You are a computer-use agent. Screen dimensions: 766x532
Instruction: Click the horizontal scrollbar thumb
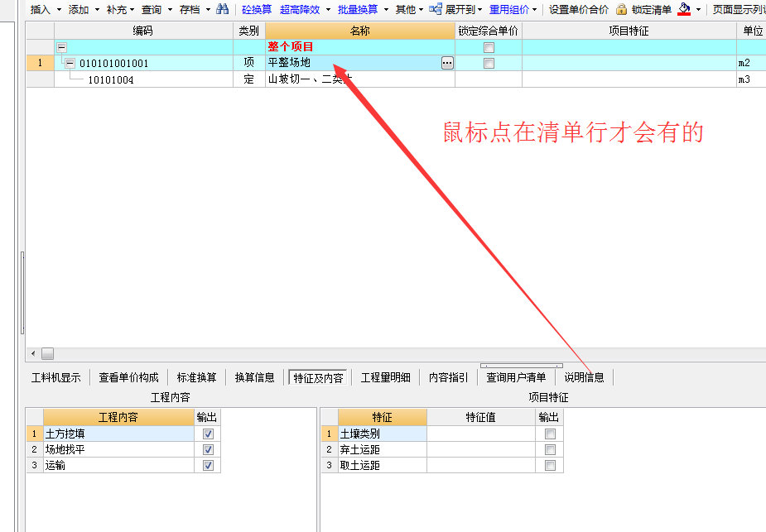click(x=47, y=353)
